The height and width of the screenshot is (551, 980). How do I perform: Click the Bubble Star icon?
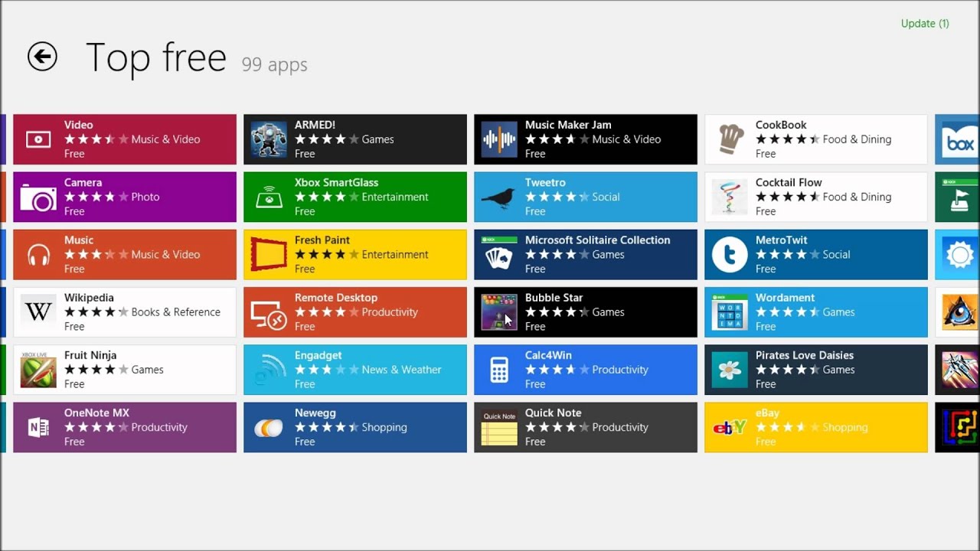[x=499, y=312]
